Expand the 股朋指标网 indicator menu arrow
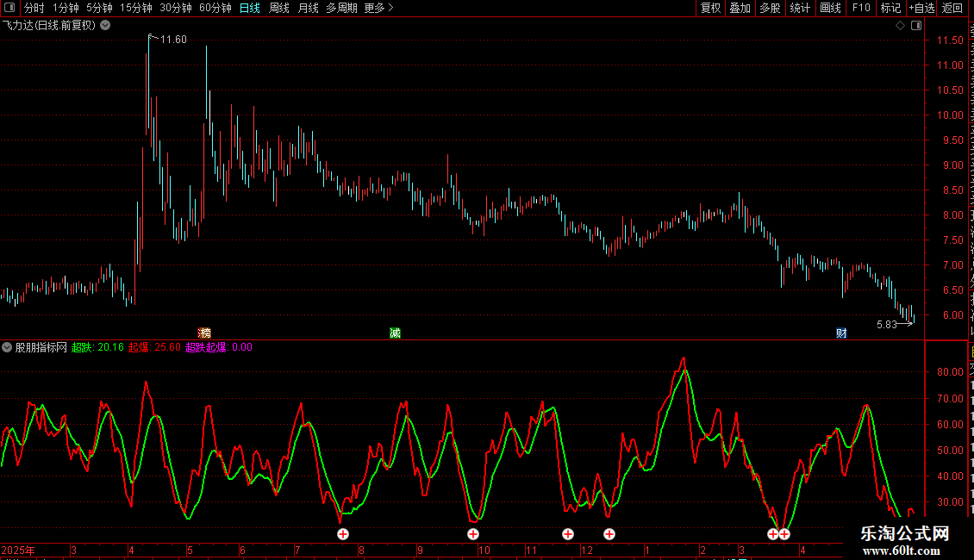Screen dimensions: 974x560 (x=7, y=348)
